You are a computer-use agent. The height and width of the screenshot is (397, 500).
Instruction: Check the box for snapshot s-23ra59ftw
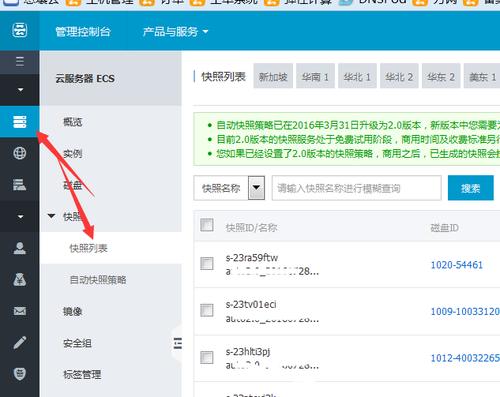click(207, 263)
